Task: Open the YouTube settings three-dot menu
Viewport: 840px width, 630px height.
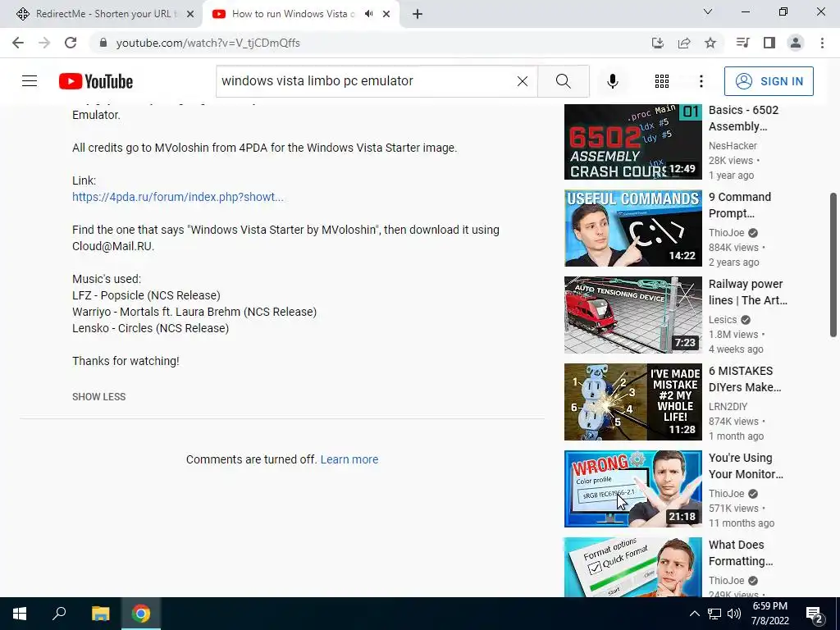Action: (701, 81)
